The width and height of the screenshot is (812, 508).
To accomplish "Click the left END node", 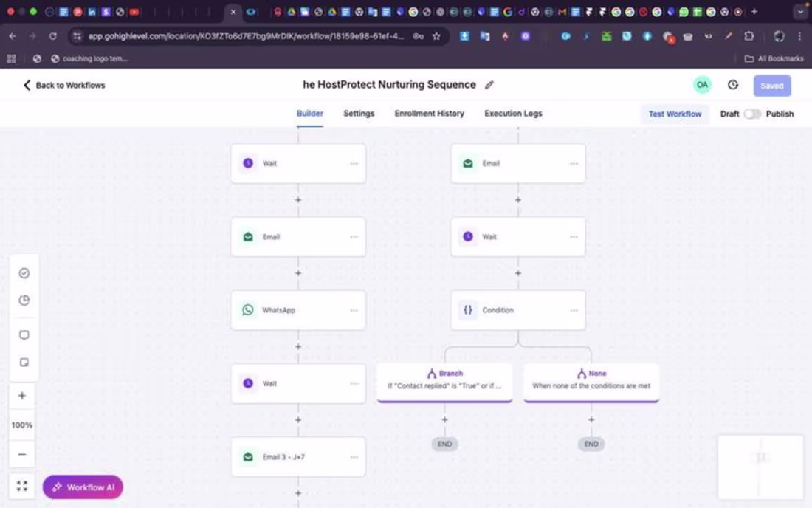I will [x=444, y=444].
